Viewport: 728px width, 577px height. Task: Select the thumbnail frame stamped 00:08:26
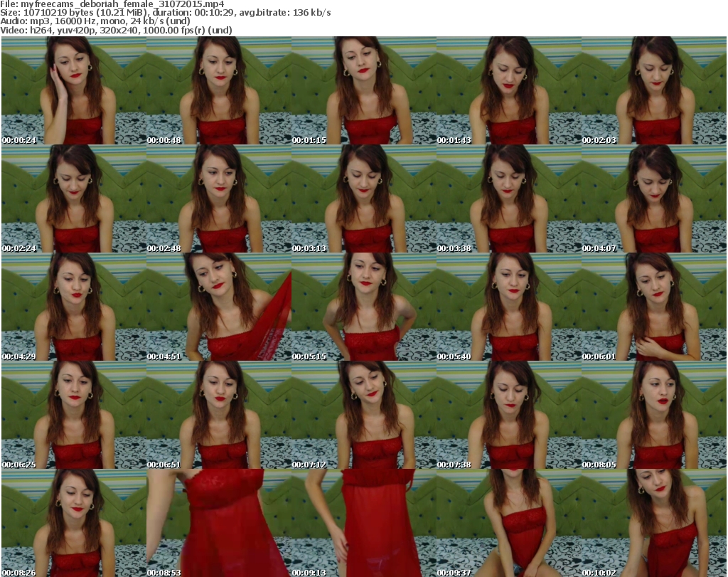point(74,523)
